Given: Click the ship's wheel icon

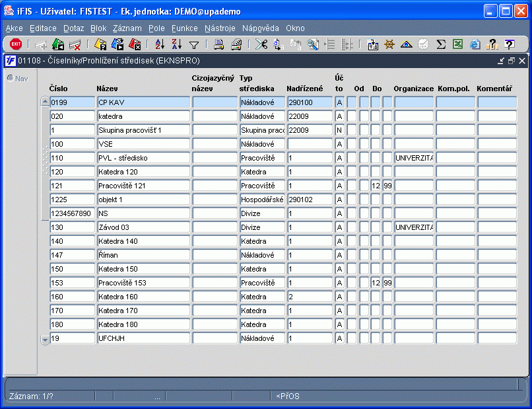Looking at the screenshot, I should pyautogui.click(x=389, y=44).
